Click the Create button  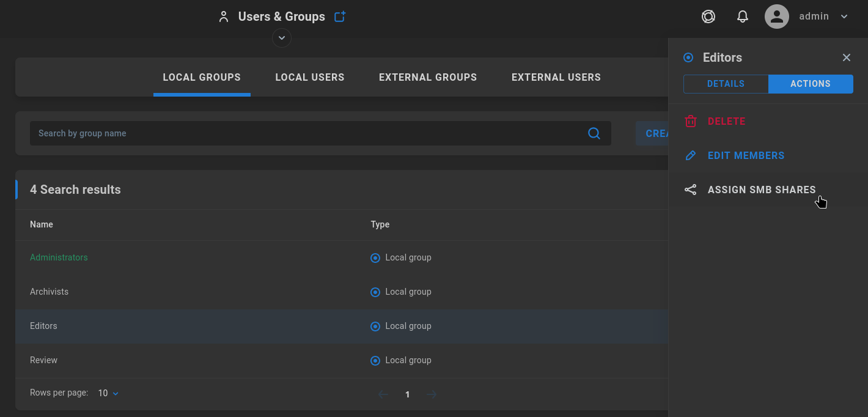[652, 133]
